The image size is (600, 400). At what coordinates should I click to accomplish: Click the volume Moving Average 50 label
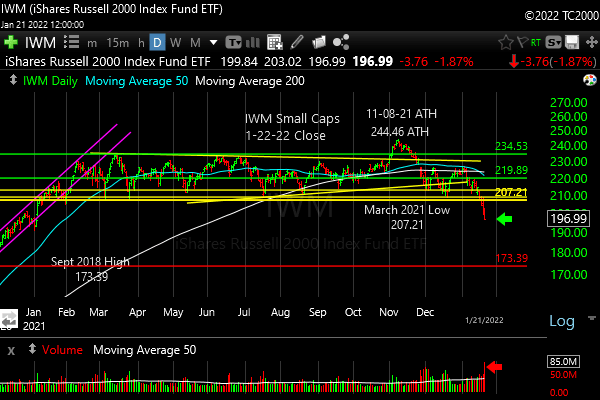[145, 350]
